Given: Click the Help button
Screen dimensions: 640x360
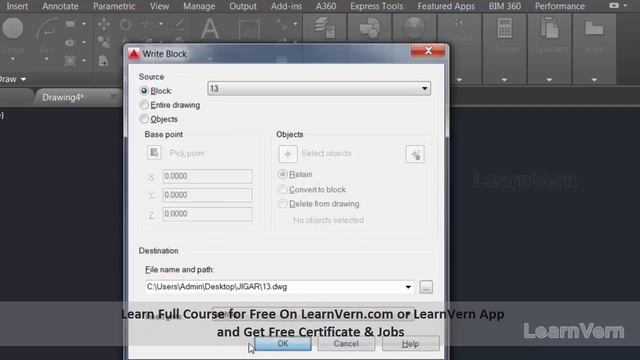Looking at the screenshot, I should [x=411, y=344].
